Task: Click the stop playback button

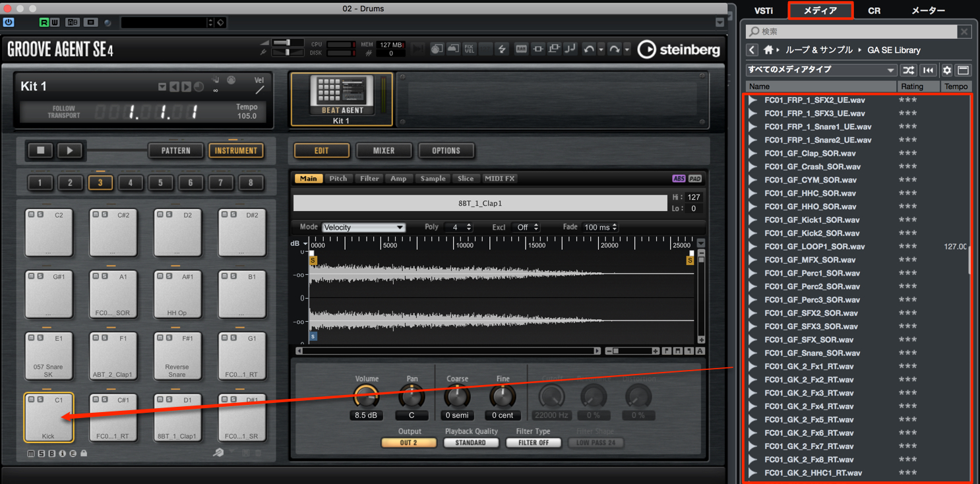Action: click(x=40, y=150)
